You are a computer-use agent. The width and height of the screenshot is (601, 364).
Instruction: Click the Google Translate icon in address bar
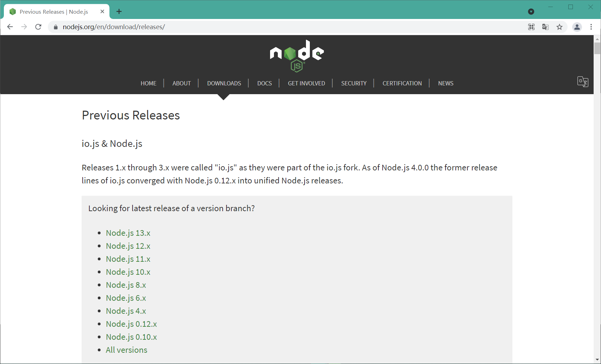[545, 27]
